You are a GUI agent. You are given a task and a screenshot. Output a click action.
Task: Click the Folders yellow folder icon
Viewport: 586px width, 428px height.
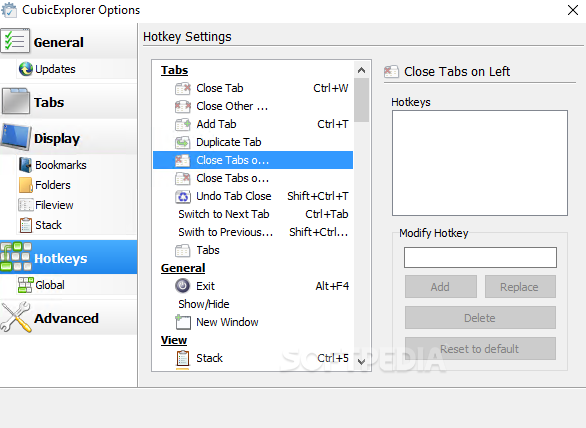tap(25, 185)
